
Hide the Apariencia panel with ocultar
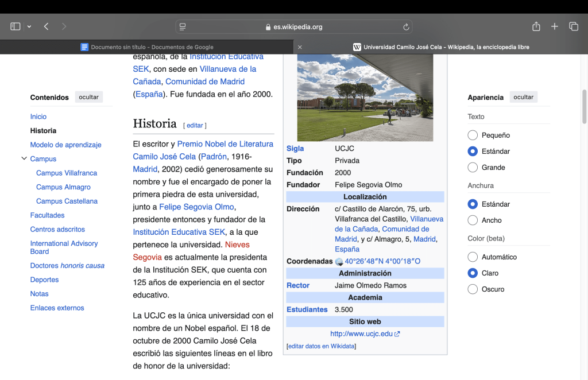click(523, 97)
